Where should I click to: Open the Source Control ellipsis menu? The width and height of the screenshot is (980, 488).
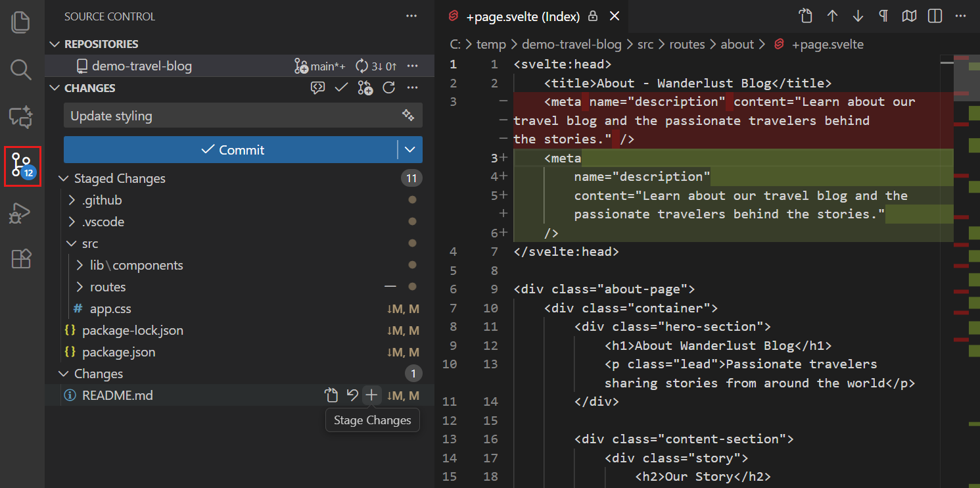(411, 16)
